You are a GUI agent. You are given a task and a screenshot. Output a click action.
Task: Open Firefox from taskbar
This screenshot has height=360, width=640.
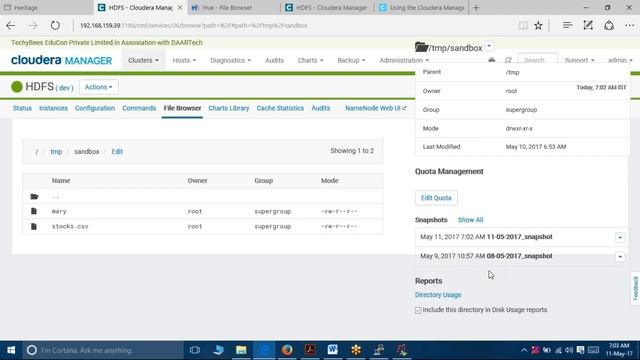[287, 350]
